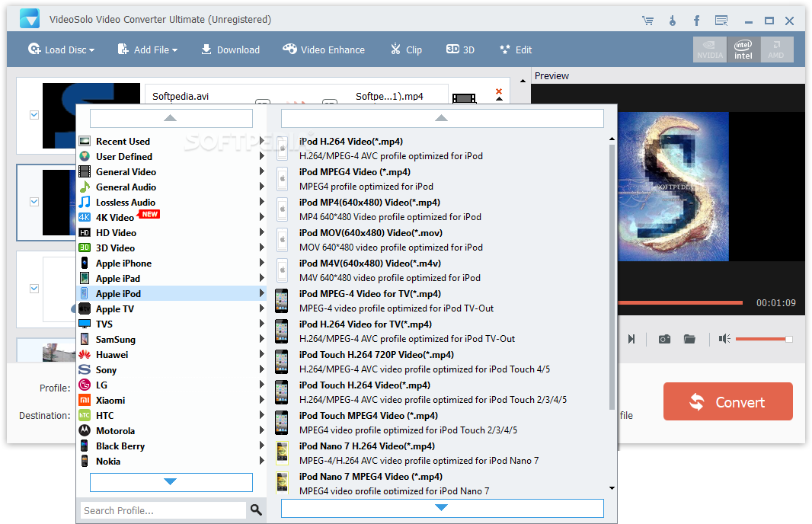The image size is (812, 524).
Task: Select General Audio category
Action: coord(171,187)
